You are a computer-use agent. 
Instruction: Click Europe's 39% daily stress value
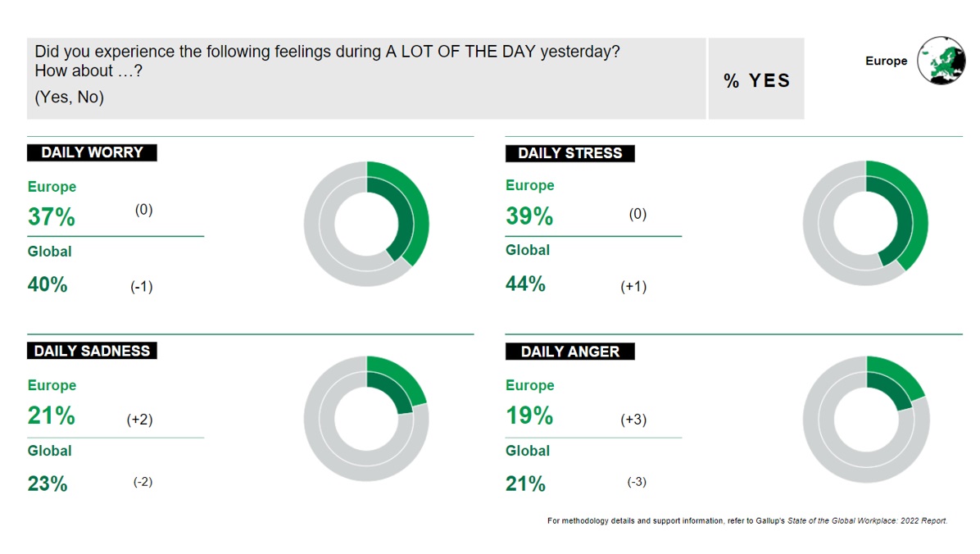(529, 216)
